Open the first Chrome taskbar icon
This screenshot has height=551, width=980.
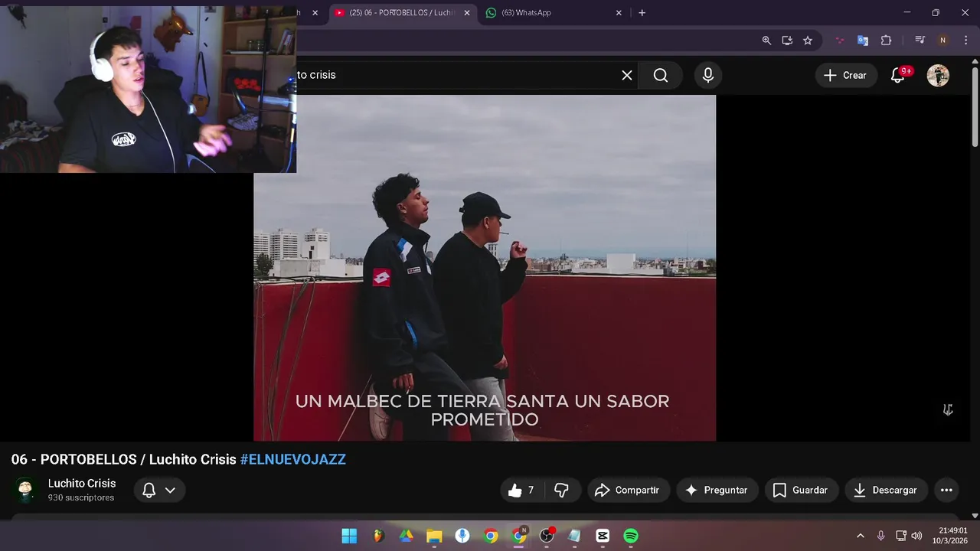click(x=491, y=536)
